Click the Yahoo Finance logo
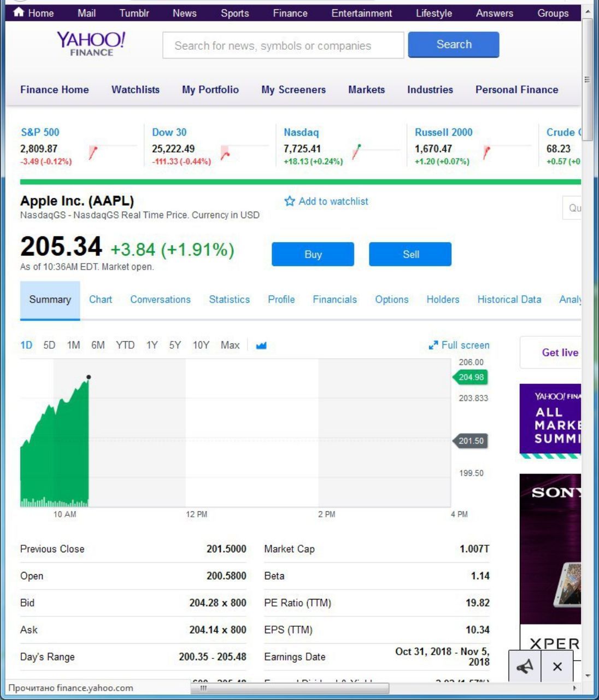 (91, 44)
